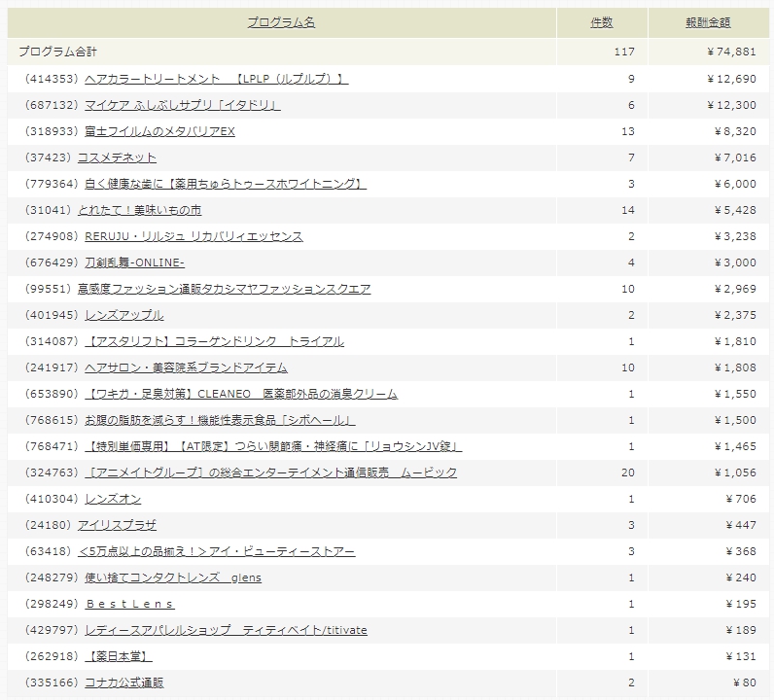Sort by 報酬金額 column header
This screenshot has height=700, width=774.
[708, 22]
